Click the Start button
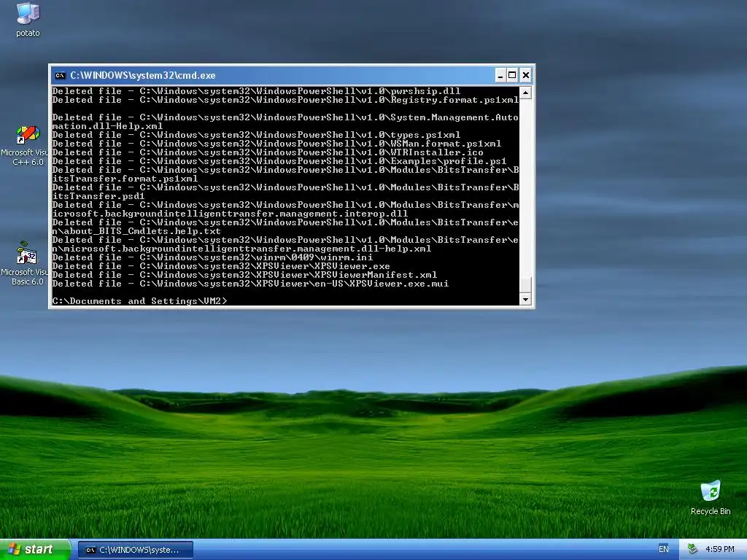 click(34, 550)
